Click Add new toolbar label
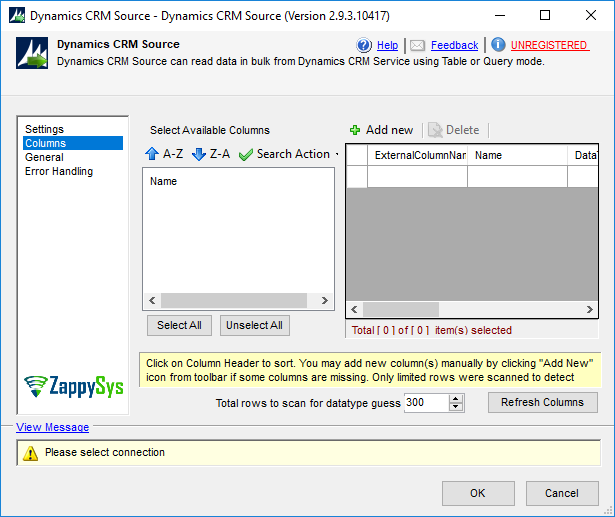This screenshot has width=615, height=517. [389, 130]
